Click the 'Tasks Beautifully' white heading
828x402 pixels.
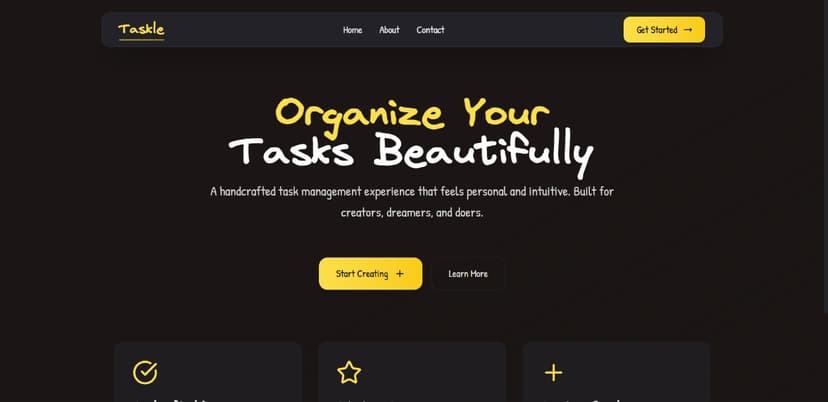[x=412, y=151]
